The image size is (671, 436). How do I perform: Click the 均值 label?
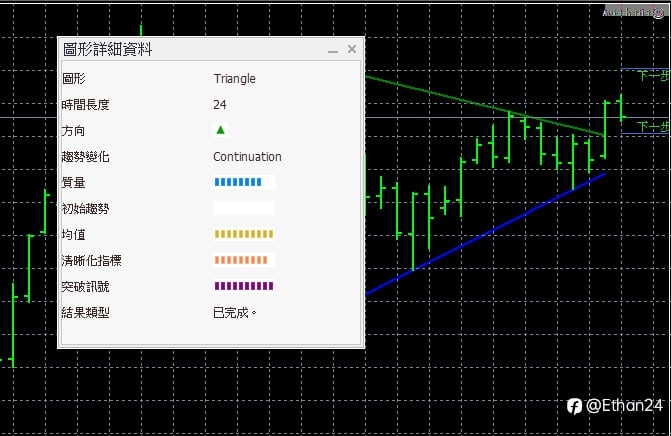click(x=74, y=234)
